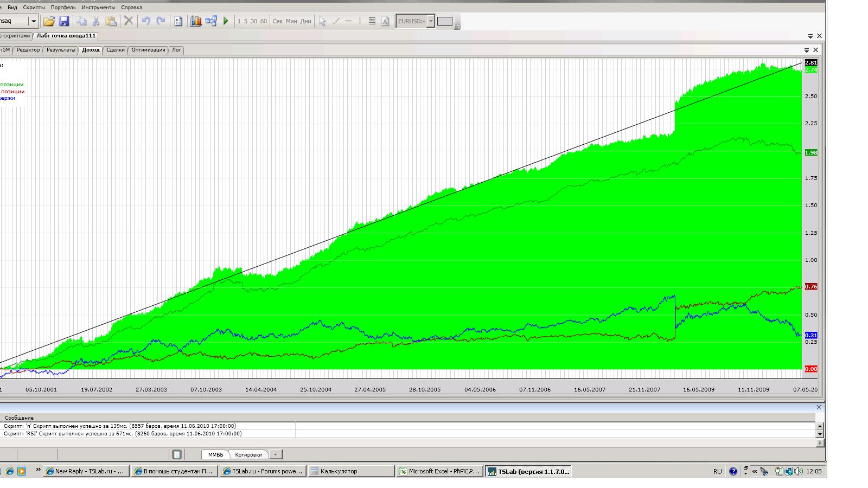Click the script diagram blocks icon
868x488 pixels.
click(x=211, y=21)
